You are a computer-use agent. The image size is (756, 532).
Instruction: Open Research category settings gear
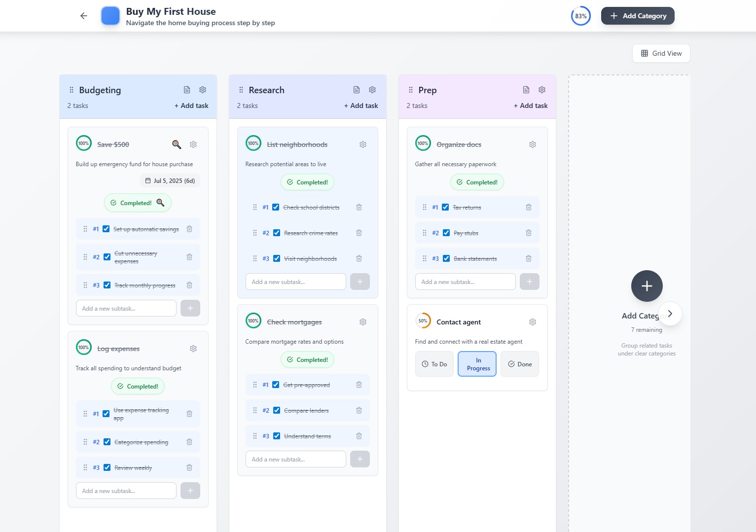click(x=372, y=90)
